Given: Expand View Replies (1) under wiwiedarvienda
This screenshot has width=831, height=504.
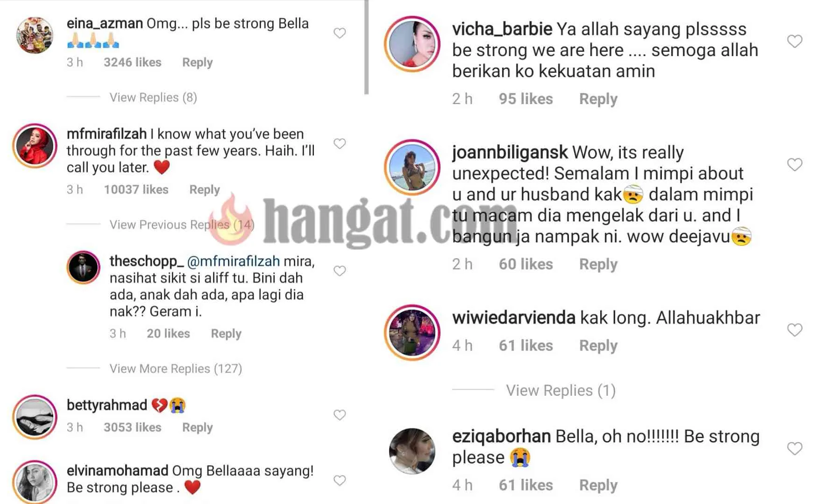Looking at the screenshot, I should click(x=561, y=390).
